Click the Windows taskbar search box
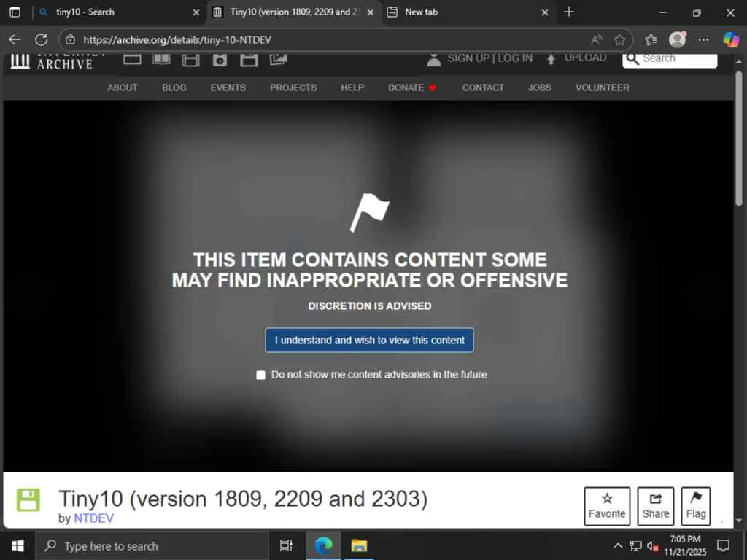 tap(152, 545)
